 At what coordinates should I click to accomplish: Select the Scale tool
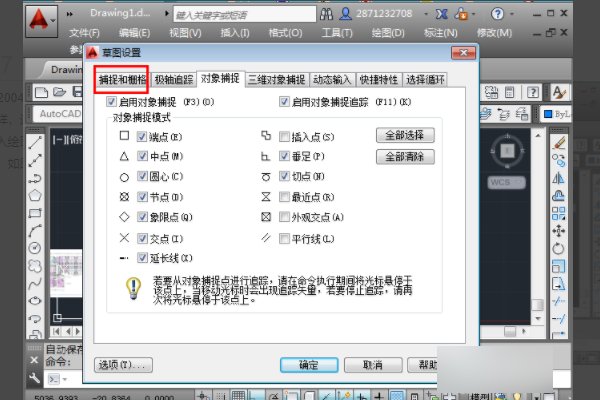click(559, 266)
